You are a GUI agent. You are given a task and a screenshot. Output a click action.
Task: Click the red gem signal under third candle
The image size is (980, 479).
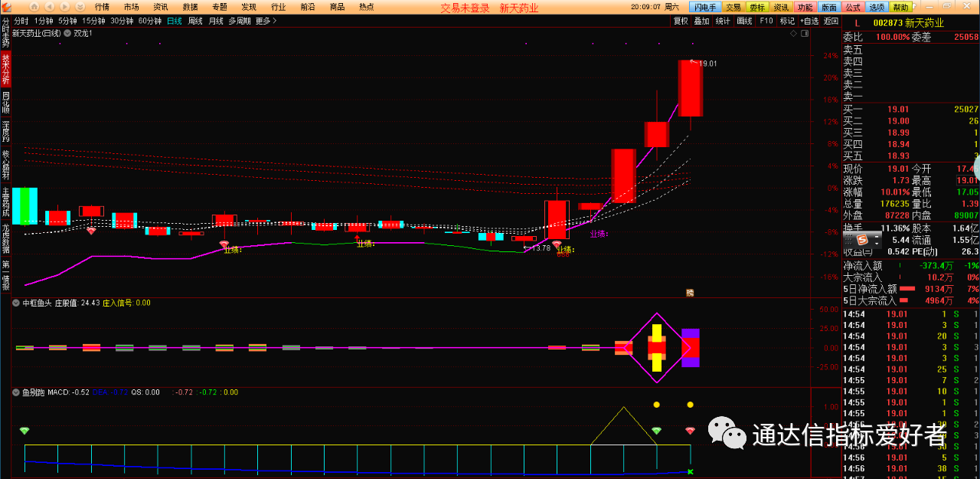(x=91, y=230)
